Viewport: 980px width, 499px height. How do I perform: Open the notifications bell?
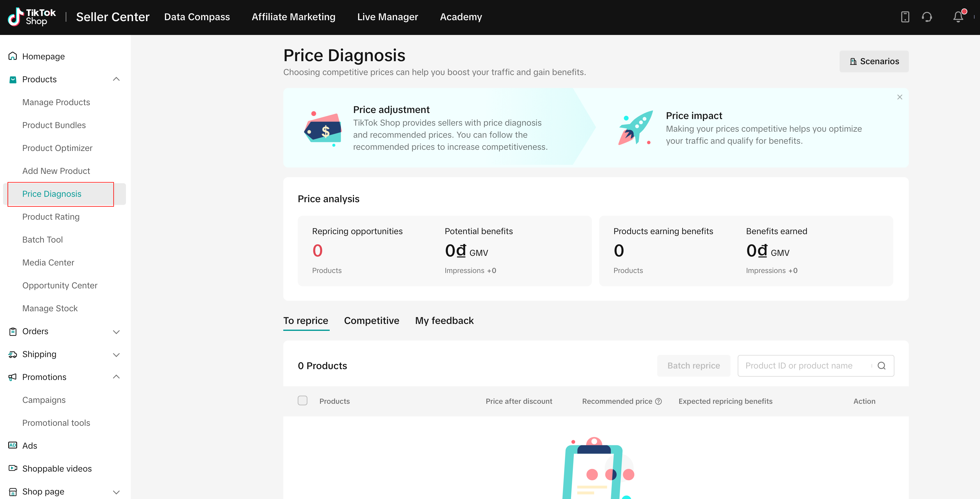tap(958, 17)
